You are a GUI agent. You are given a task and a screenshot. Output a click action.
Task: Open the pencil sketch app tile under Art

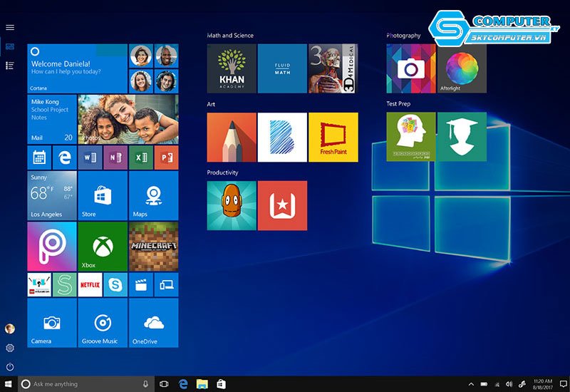pyautogui.click(x=232, y=137)
